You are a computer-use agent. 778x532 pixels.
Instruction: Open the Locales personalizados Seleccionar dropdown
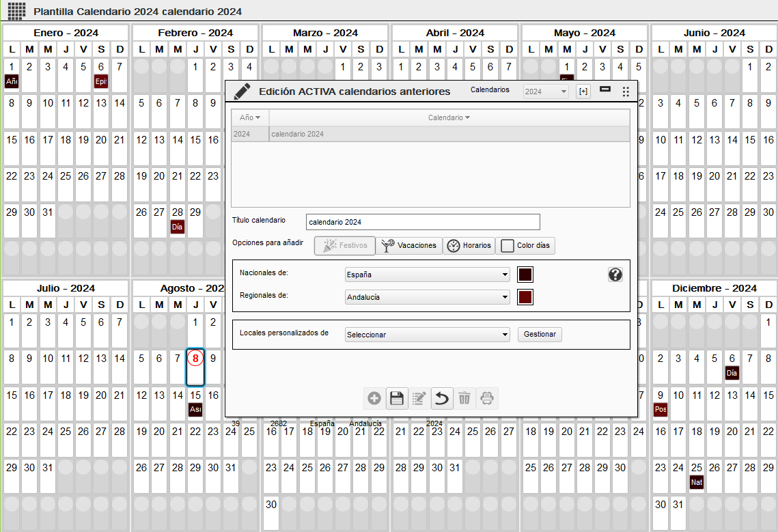pyautogui.click(x=428, y=335)
